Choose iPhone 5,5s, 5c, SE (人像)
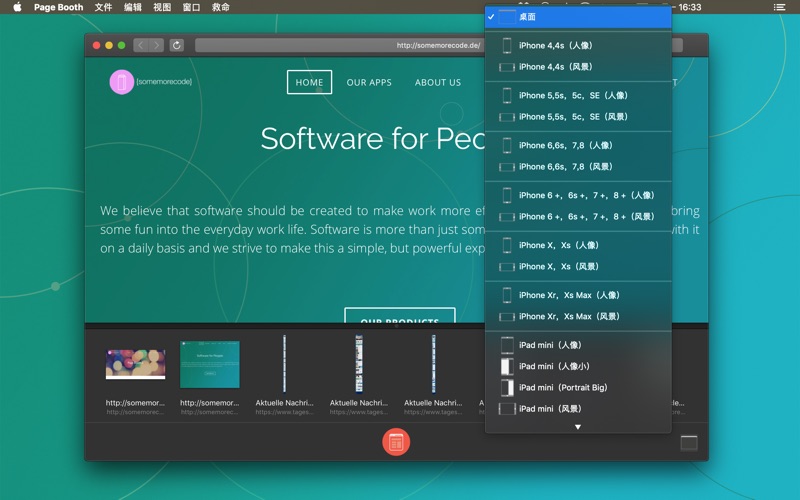This screenshot has width=800, height=500. pos(578,95)
